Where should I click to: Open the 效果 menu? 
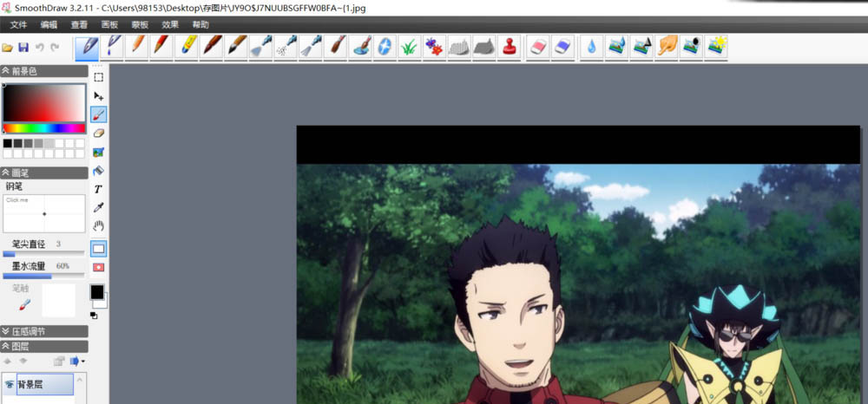pyautogui.click(x=170, y=24)
